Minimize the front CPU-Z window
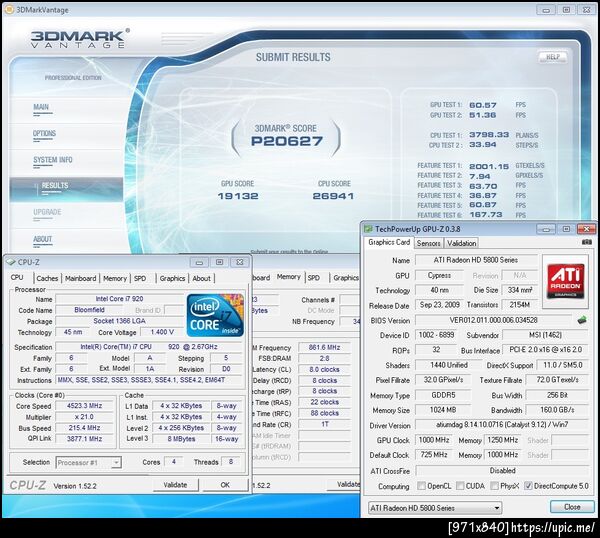 (x=199, y=262)
